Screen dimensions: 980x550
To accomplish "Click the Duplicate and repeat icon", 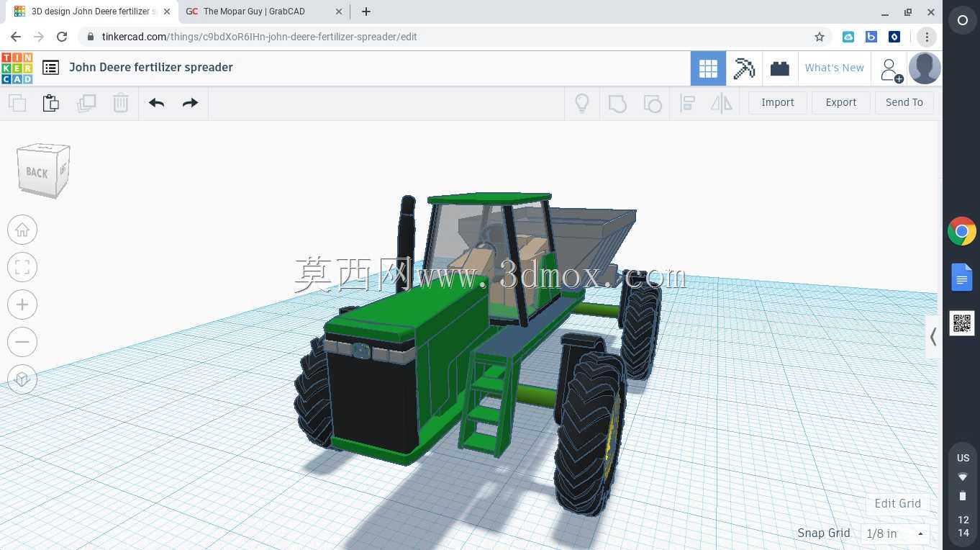I will tap(86, 103).
